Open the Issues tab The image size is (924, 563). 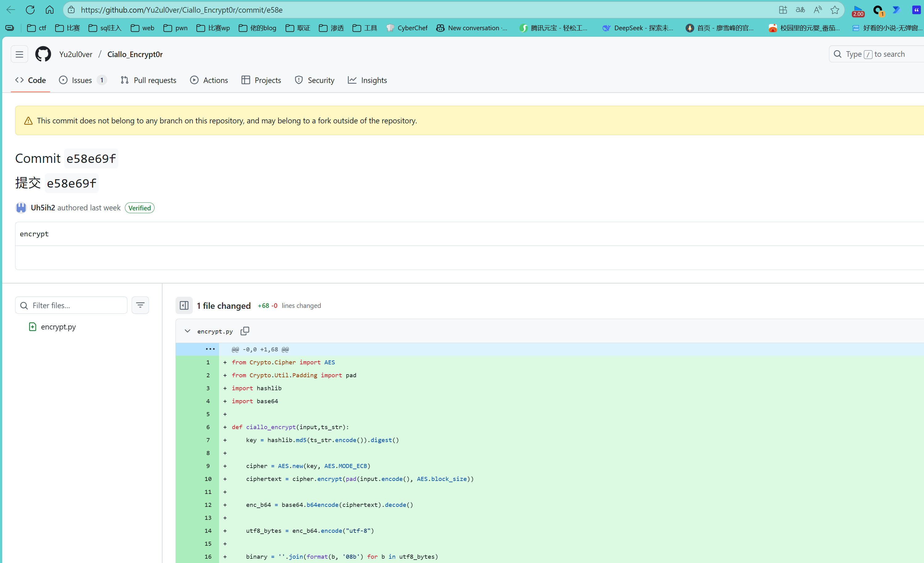[x=82, y=80]
